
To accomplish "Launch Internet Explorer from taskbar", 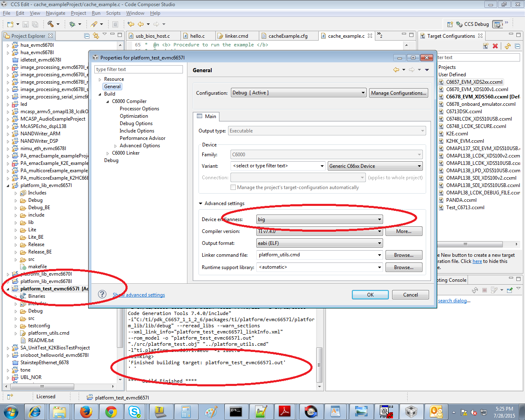I will tap(35, 411).
